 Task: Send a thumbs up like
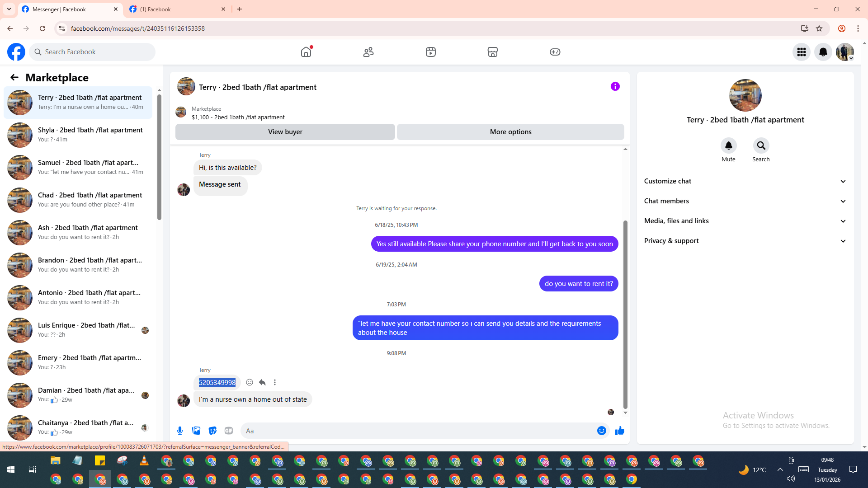tap(619, 431)
